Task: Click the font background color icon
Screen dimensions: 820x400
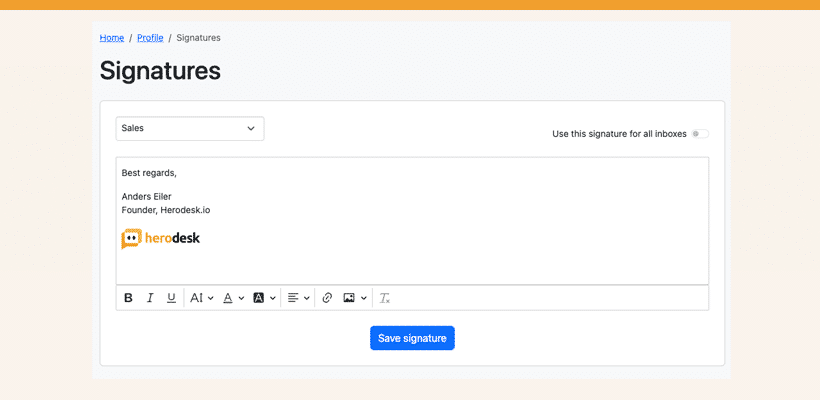Action: click(258, 298)
